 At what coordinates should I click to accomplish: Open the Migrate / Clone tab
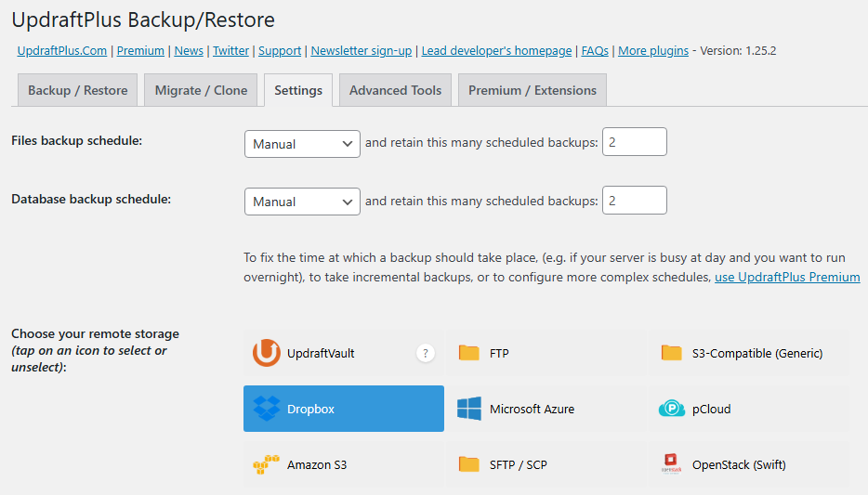coord(202,90)
